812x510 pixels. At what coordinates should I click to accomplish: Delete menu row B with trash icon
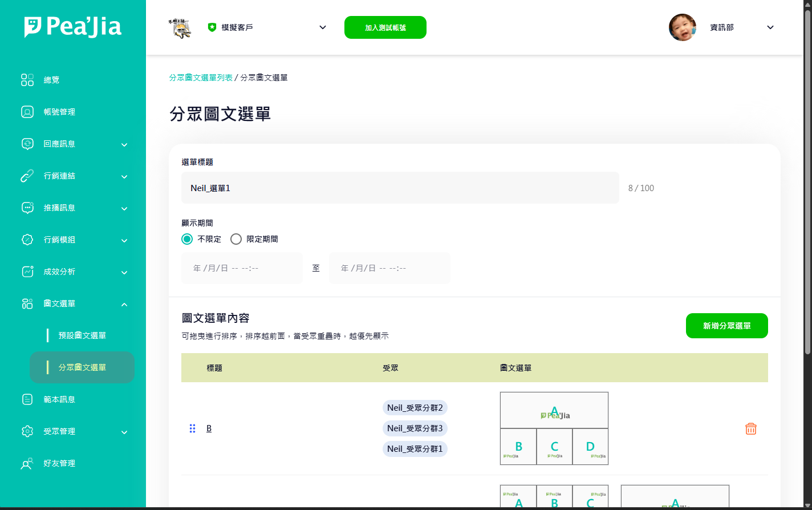(x=750, y=428)
